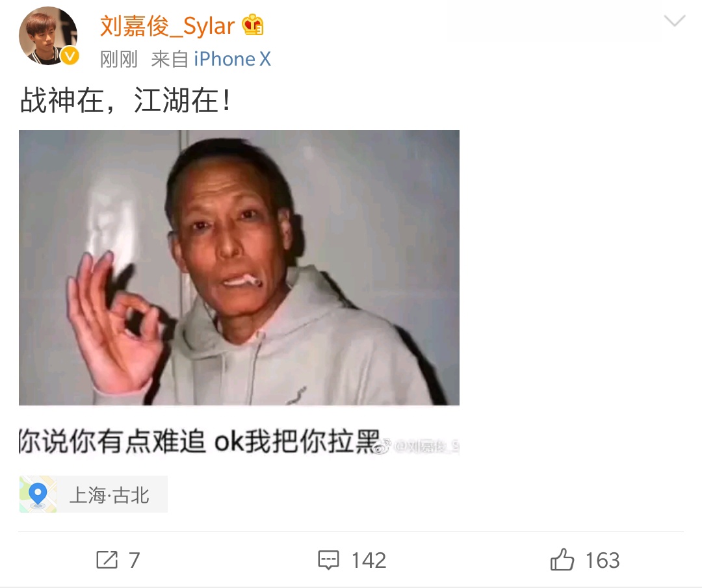This screenshot has height=588, width=702.
Task: Open the 刘嘉俊_Sylar username link
Action: coord(167,25)
